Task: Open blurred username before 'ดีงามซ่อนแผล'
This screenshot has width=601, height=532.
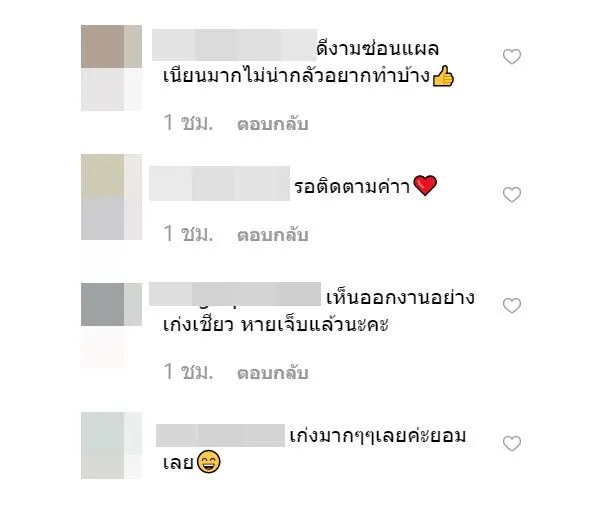Action: point(234,45)
